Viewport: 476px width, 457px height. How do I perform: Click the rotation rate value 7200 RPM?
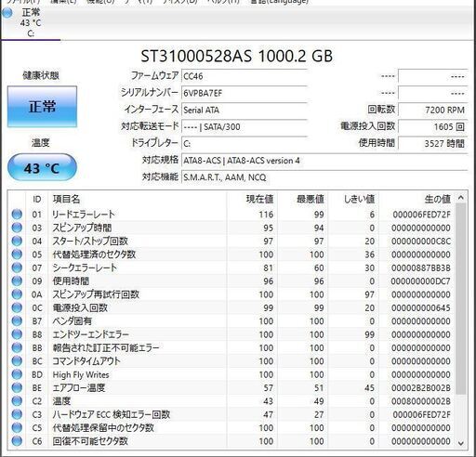[432, 110]
